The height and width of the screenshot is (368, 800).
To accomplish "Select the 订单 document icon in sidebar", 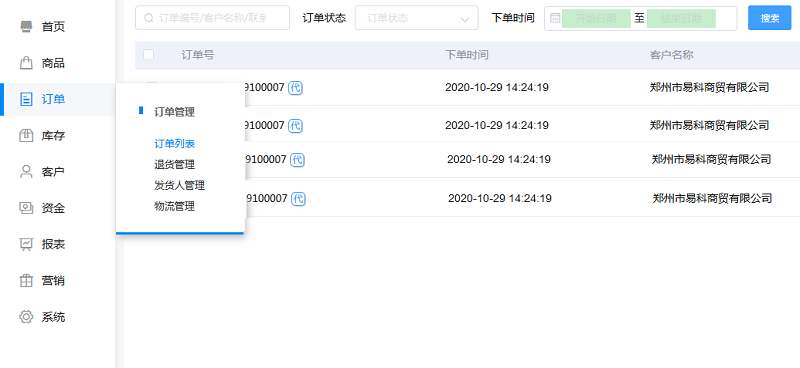I will (26, 99).
